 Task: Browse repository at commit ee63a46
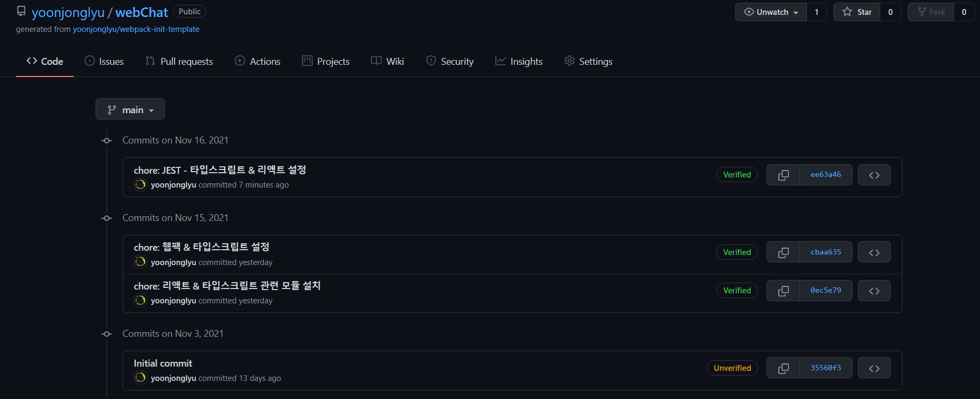point(874,175)
